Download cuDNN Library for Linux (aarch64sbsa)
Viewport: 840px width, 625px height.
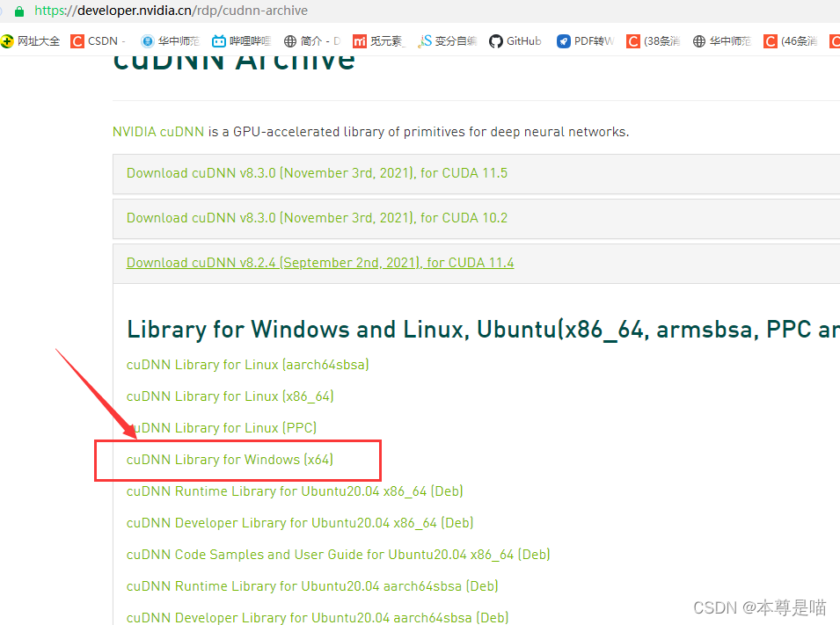247,365
